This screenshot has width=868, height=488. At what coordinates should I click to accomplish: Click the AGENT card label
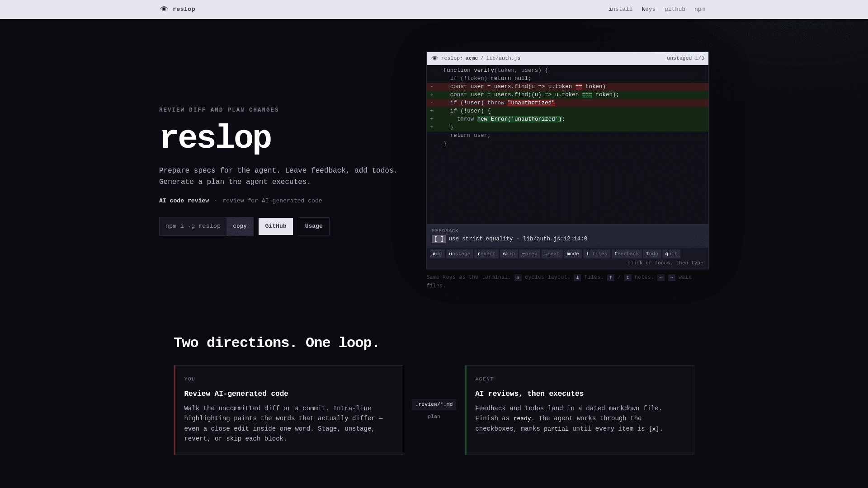click(485, 379)
